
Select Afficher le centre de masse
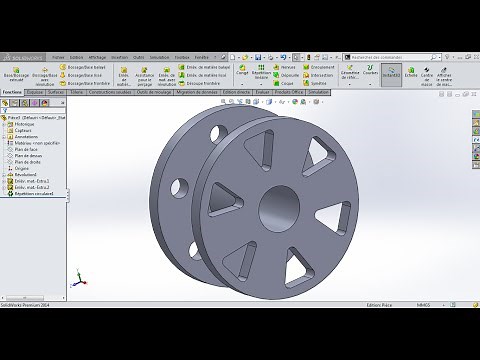[444, 77]
